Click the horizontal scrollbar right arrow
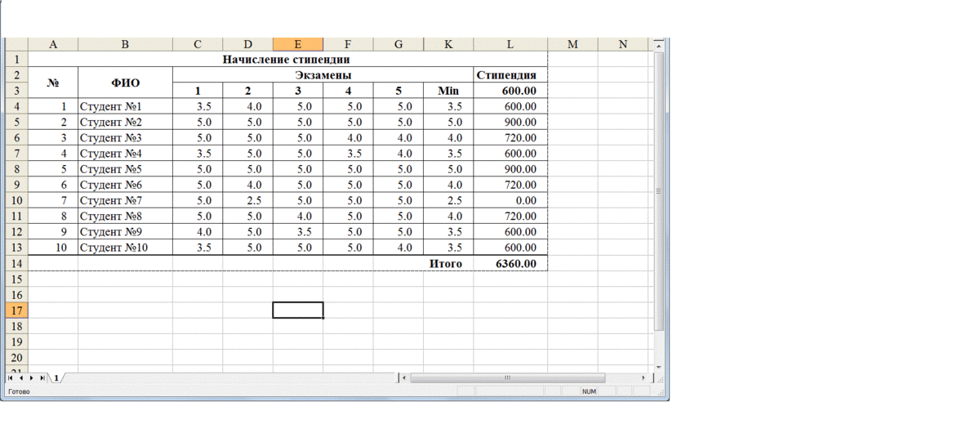This screenshot has height=442, width=980. [644, 378]
